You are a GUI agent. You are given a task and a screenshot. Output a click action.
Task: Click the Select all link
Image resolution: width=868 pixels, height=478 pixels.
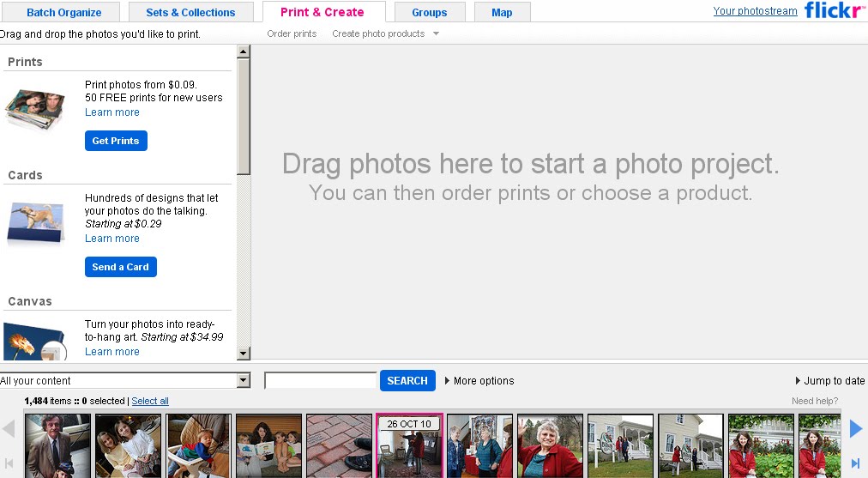[150, 401]
